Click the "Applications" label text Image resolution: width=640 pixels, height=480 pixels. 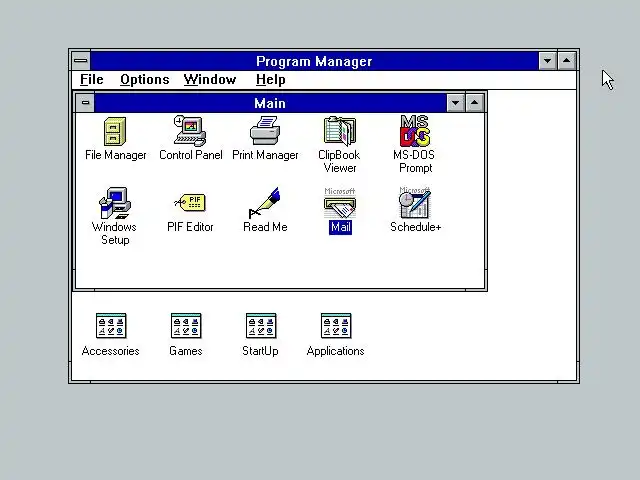(336, 351)
